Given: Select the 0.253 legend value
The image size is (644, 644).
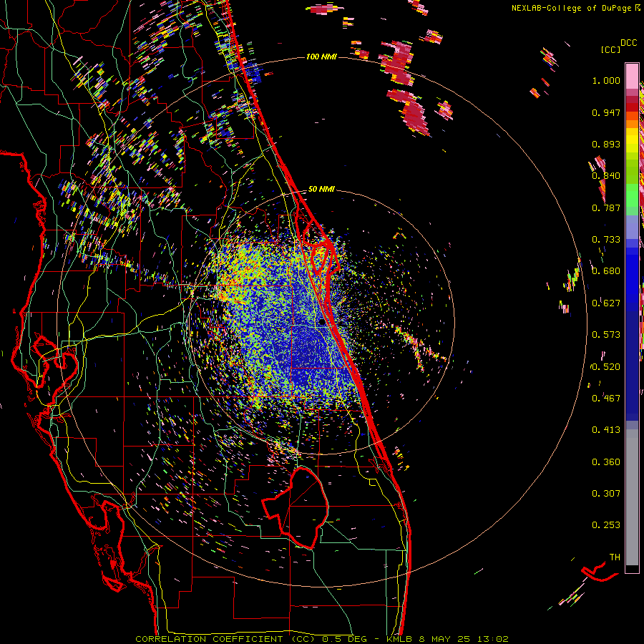Looking at the screenshot, I should pyautogui.click(x=606, y=525).
